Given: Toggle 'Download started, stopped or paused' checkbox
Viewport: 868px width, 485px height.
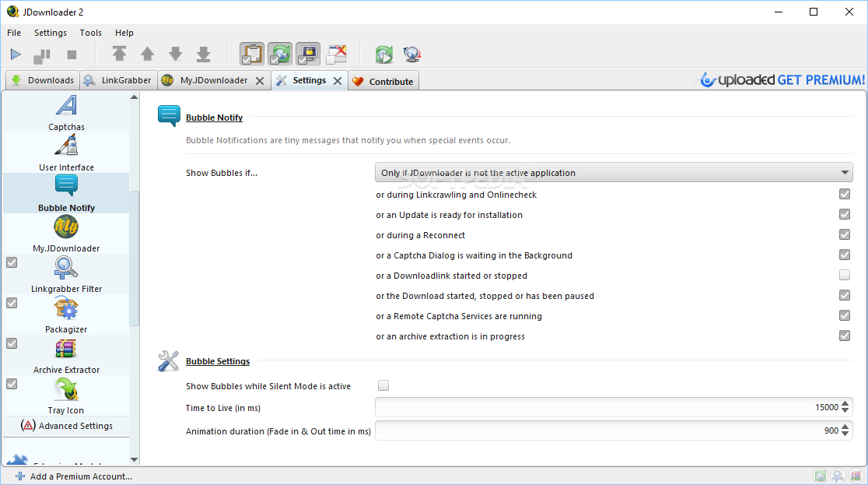Looking at the screenshot, I should pos(844,295).
